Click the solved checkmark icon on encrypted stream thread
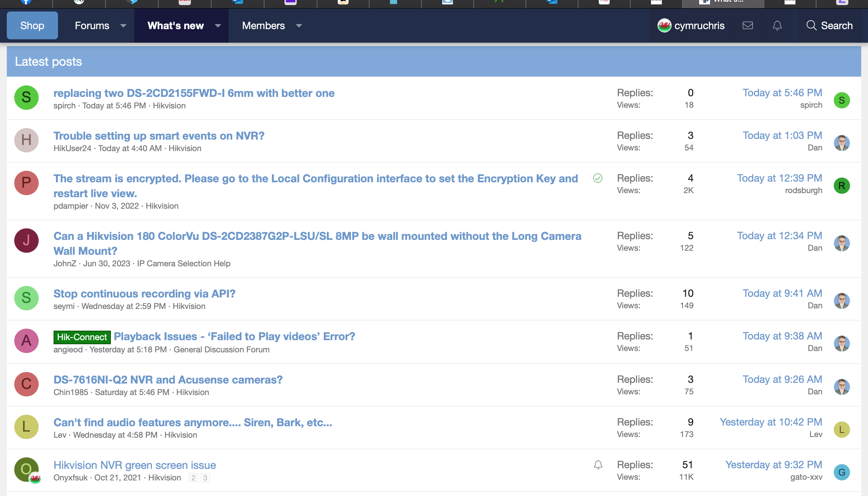868x496 pixels. 598,178
